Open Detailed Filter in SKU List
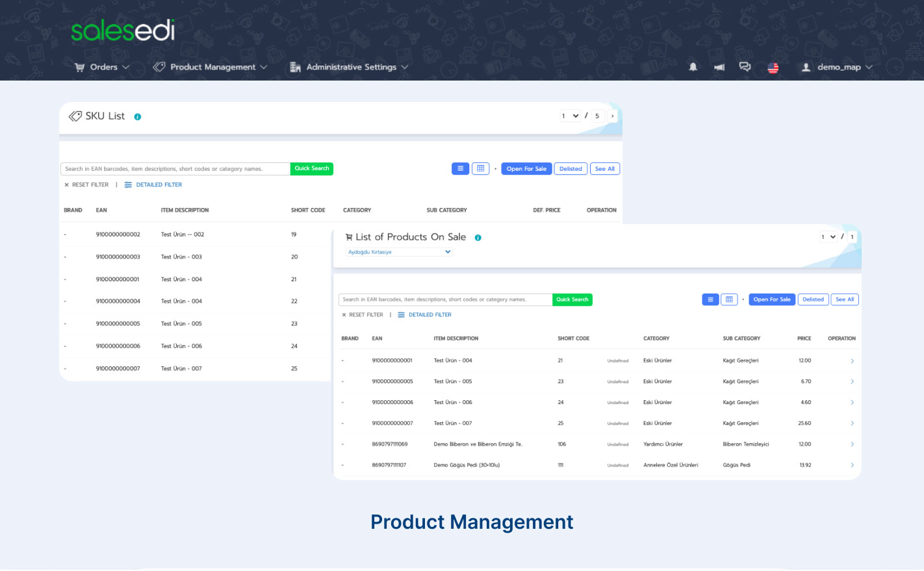924x571 pixels. coord(153,185)
